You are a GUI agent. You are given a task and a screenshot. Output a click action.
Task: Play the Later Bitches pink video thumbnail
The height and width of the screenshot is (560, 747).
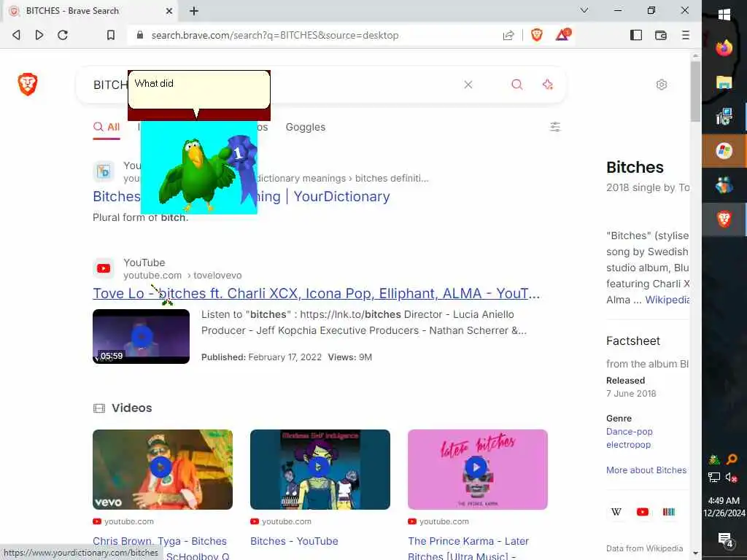[477, 469]
